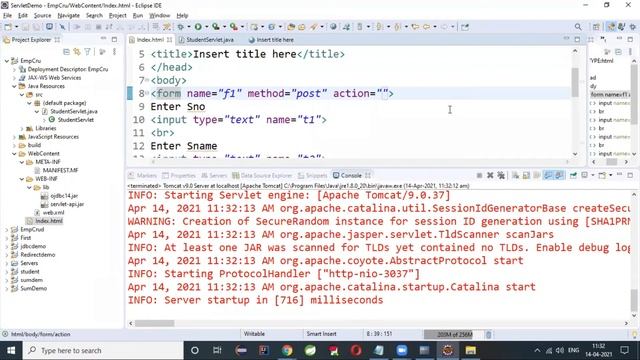Select web.xml in Project Explorer
The width and height of the screenshot is (640, 360).
coord(53,213)
